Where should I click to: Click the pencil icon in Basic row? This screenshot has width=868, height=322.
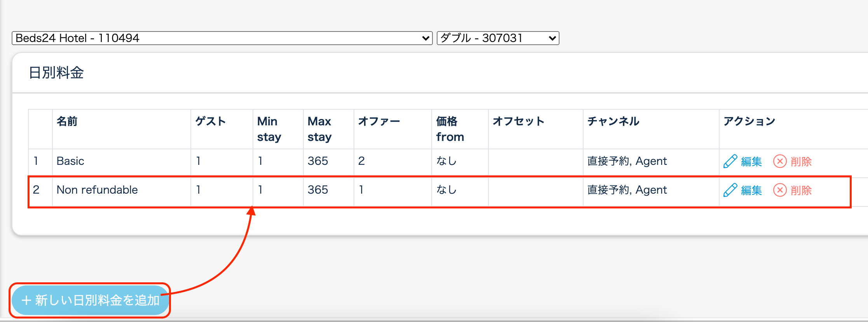(x=730, y=161)
